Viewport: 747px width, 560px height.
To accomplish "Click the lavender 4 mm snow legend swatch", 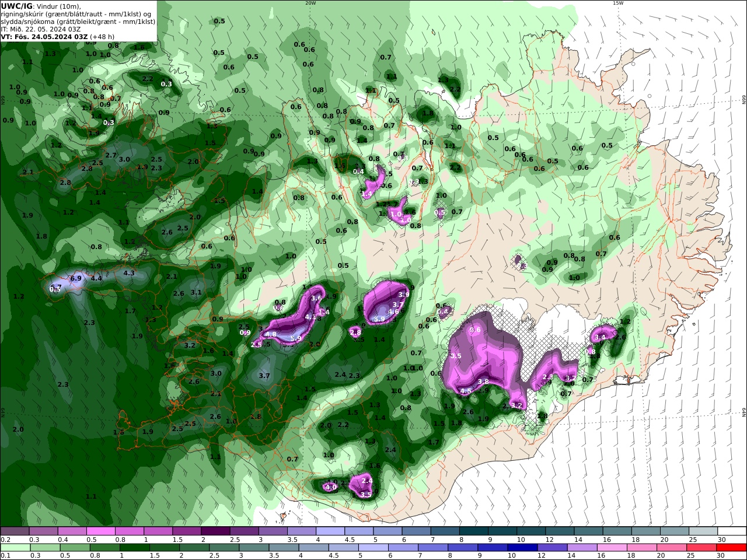I will 330,531.
